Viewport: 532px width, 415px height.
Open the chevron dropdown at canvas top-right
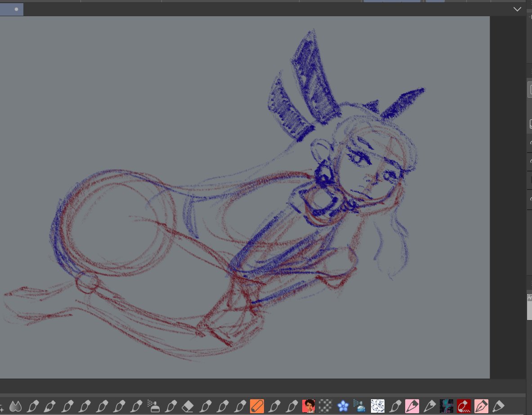click(x=517, y=9)
